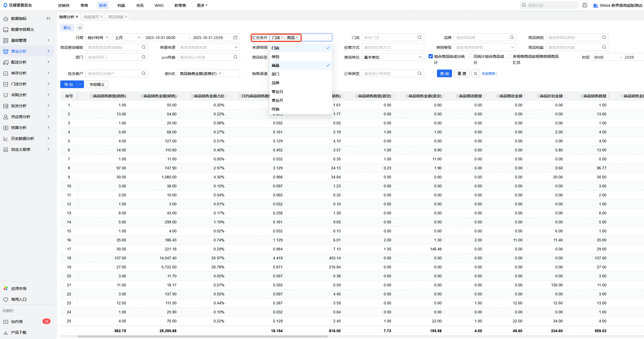Image resolution: width=644 pixels, height=339 pixels.
Task: Click the printer icon in top bar
Action: [x=585, y=5]
